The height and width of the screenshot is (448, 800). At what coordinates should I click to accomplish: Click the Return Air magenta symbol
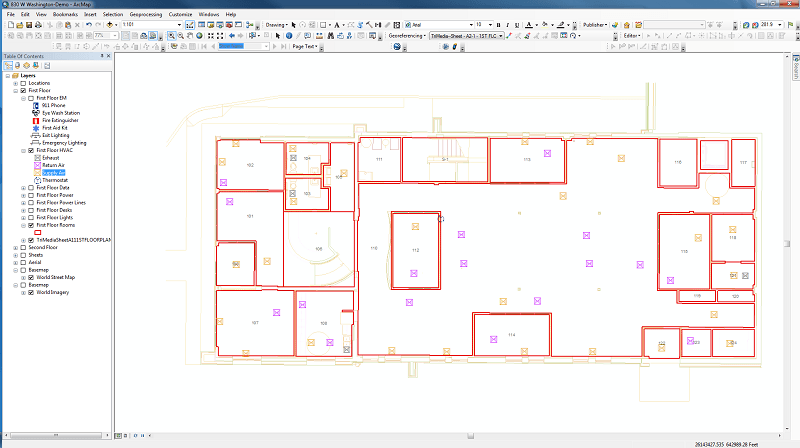click(37, 165)
